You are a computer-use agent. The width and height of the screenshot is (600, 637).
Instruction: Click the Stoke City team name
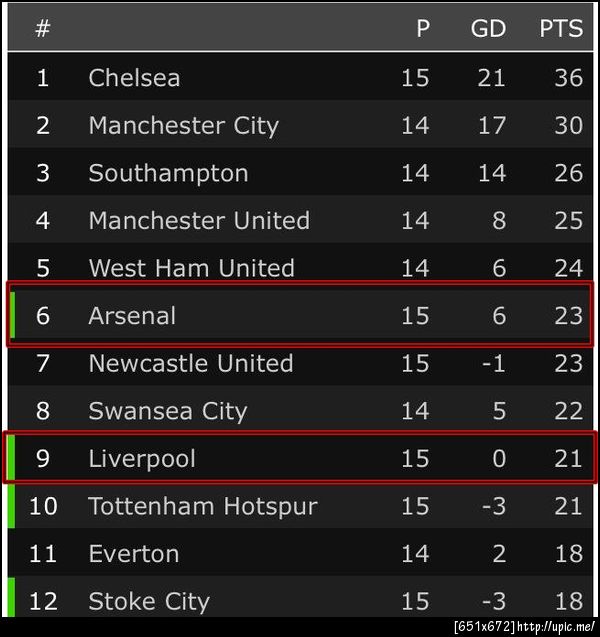[149, 602]
